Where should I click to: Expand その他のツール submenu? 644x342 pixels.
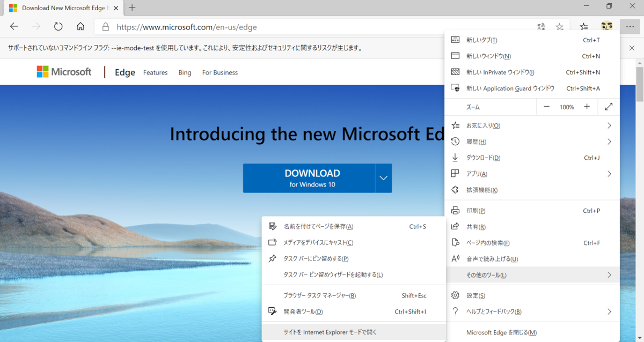click(532, 275)
